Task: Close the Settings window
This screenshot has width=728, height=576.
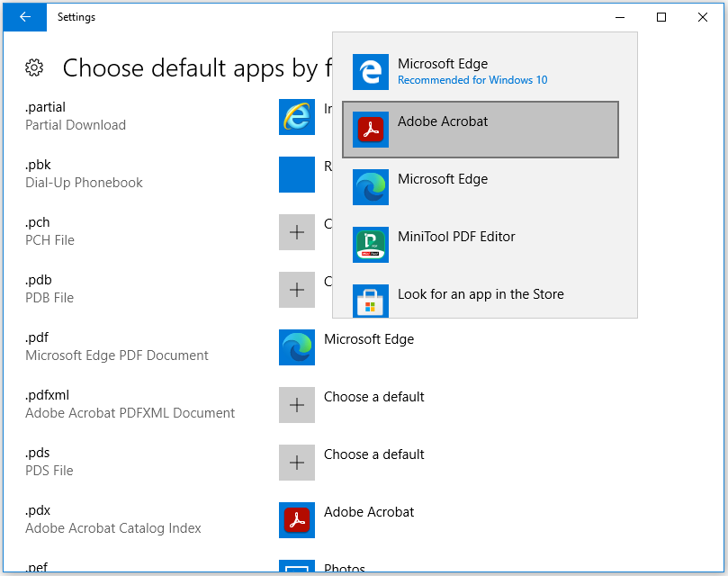Action: pos(703,18)
